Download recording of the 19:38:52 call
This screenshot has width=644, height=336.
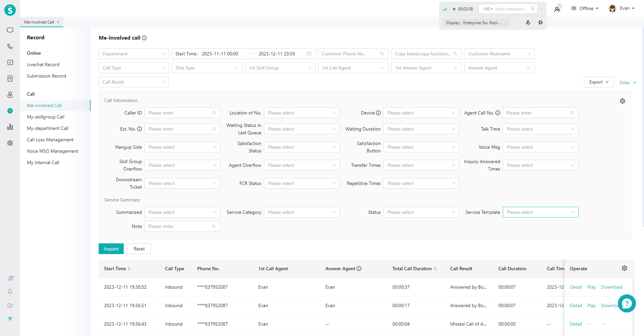pos(611,287)
